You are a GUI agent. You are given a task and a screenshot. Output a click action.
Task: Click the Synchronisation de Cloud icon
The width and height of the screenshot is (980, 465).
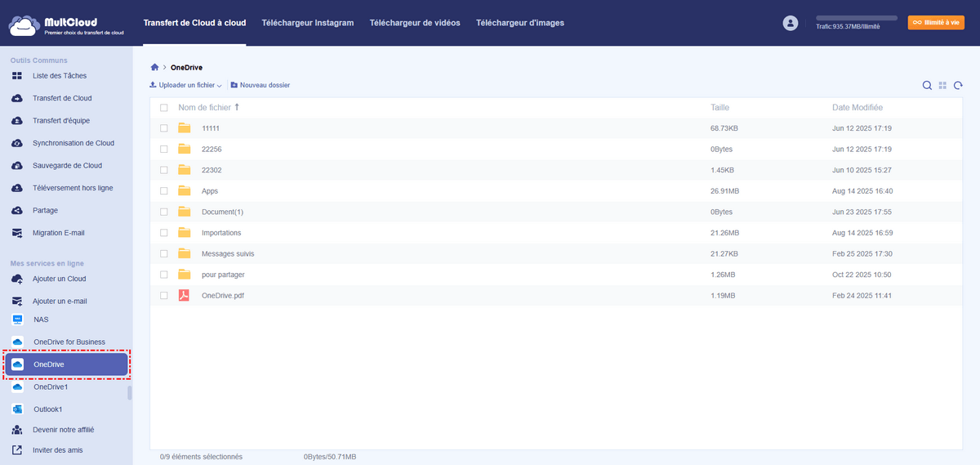point(17,143)
